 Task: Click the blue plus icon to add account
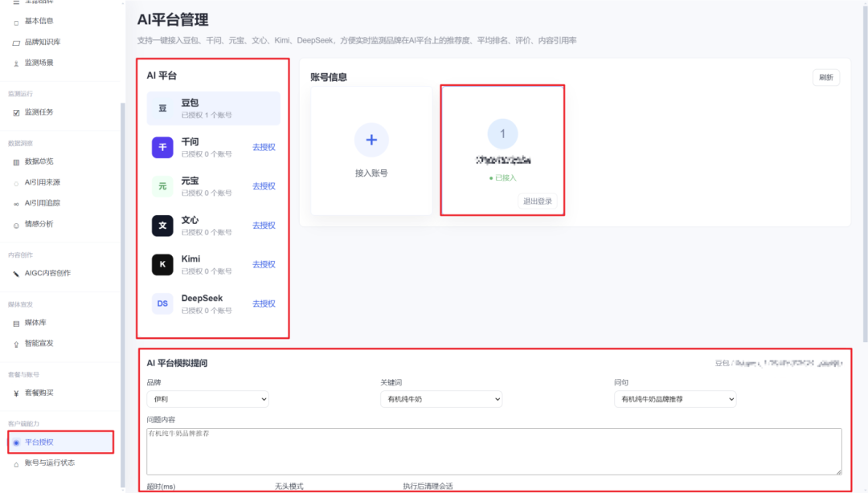371,140
